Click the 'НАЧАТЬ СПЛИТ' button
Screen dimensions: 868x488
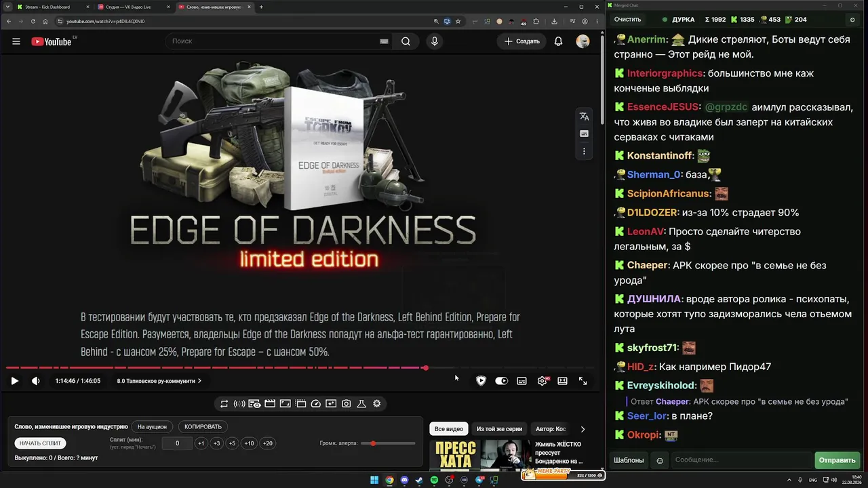point(40,443)
